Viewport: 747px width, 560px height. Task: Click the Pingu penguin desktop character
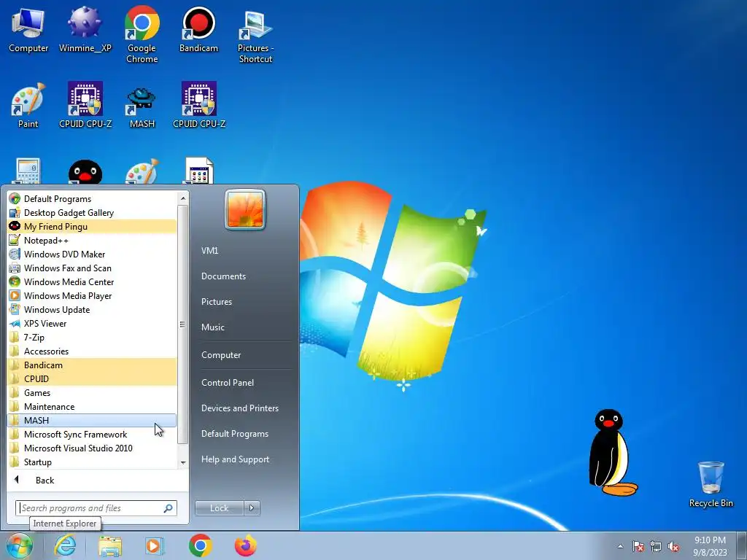(x=611, y=453)
